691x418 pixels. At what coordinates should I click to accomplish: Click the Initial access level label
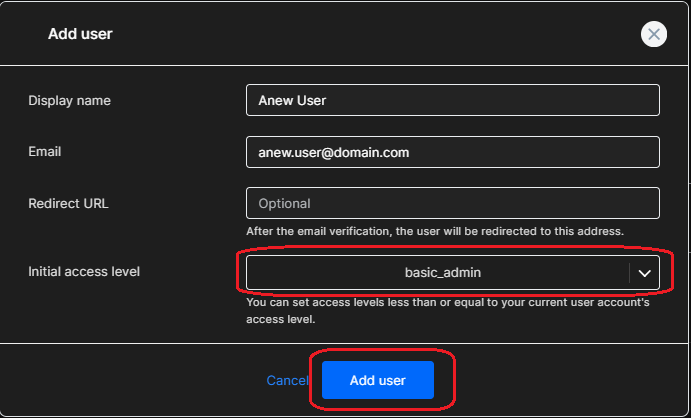pos(84,271)
